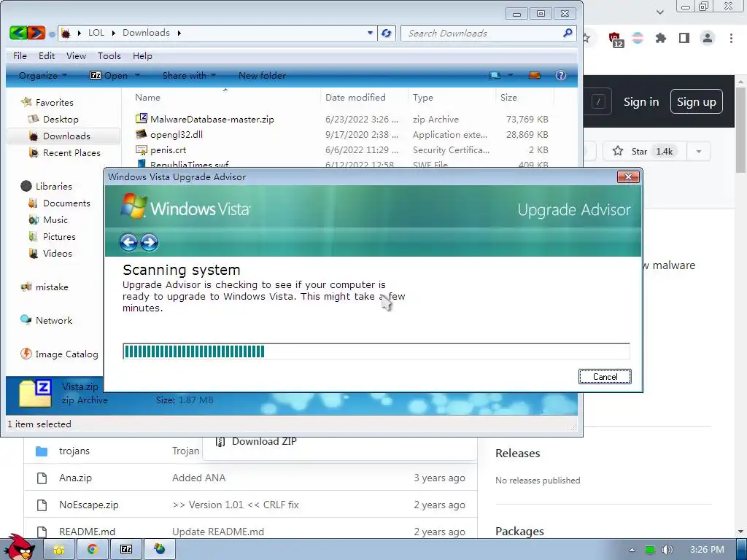747x560 pixels.
Task: Click New folder in Explorer toolbar
Action: (262, 75)
